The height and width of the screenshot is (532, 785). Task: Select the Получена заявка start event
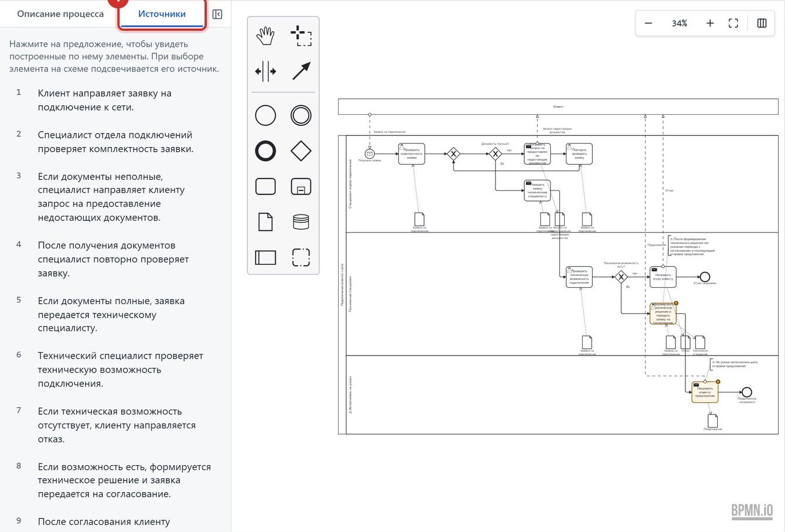[x=369, y=154]
